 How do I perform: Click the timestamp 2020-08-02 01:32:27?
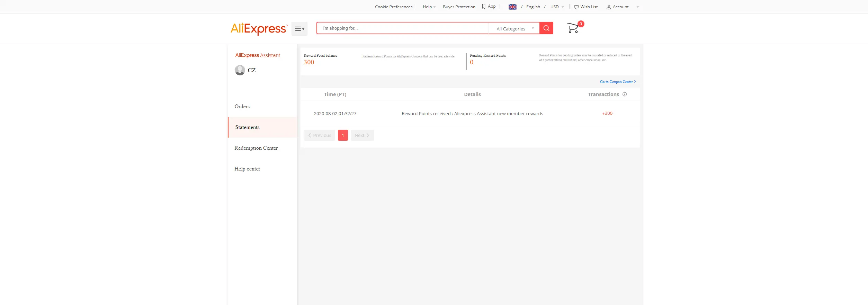[335, 113]
